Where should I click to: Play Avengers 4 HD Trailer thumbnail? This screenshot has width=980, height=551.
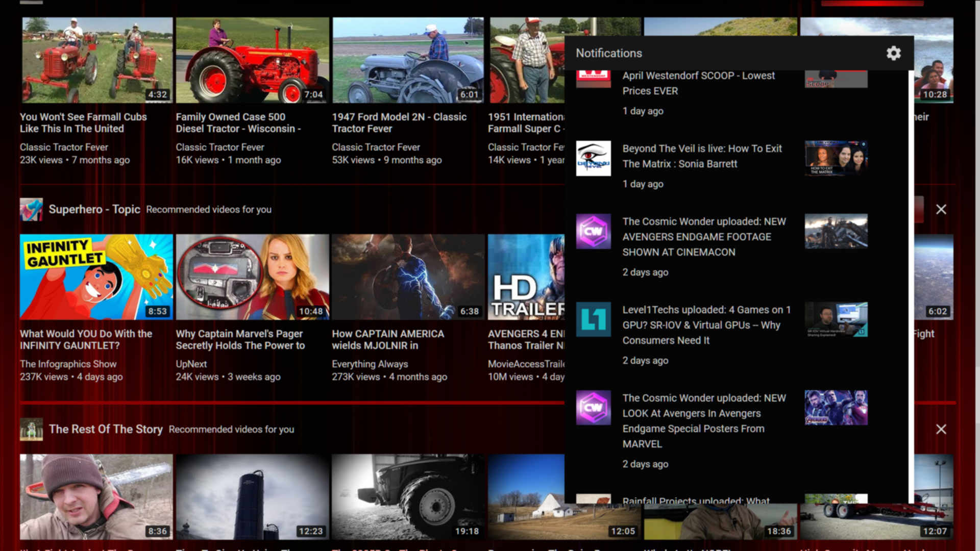pos(526,277)
